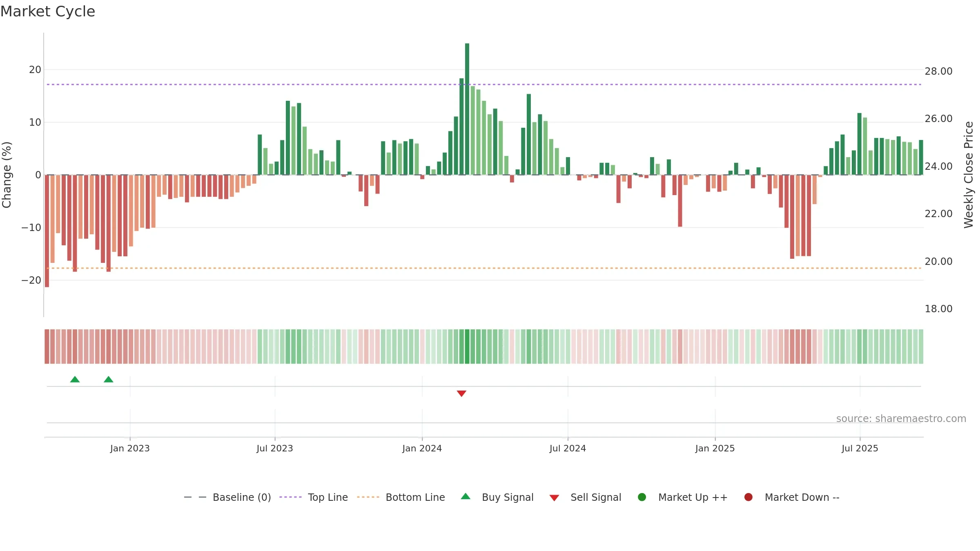Click the Jul 2024 axis label
The width and height of the screenshot is (980, 551).
568,449
